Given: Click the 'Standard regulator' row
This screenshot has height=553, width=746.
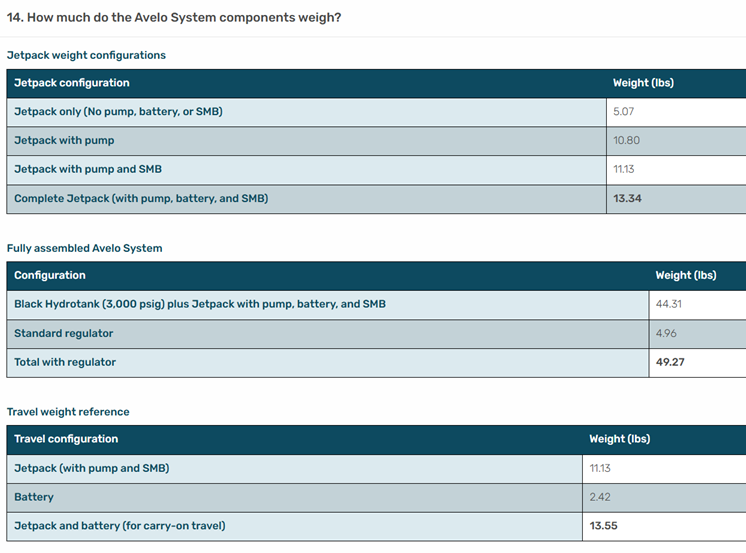Looking at the screenshot, I should coord(64,334).
